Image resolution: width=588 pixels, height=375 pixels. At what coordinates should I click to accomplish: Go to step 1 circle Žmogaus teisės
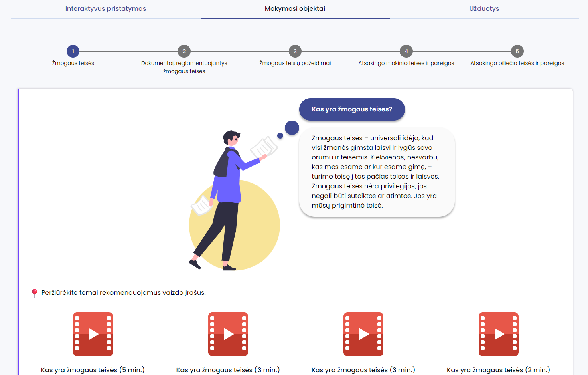73,51
